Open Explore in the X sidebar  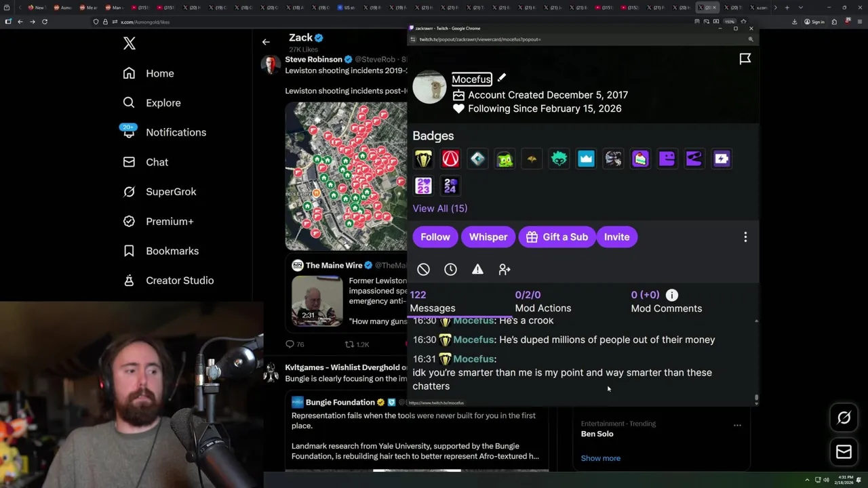pos(152,103)
